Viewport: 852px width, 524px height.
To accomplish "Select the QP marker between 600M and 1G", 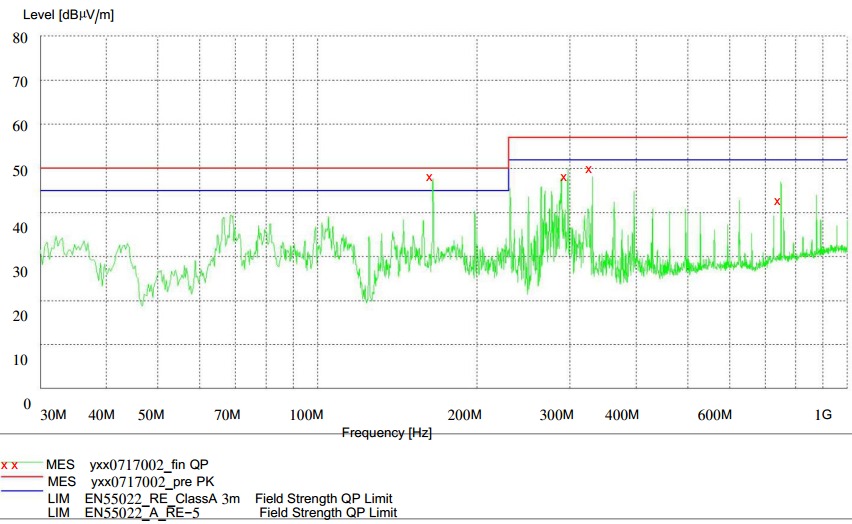I will coord(777,202).
